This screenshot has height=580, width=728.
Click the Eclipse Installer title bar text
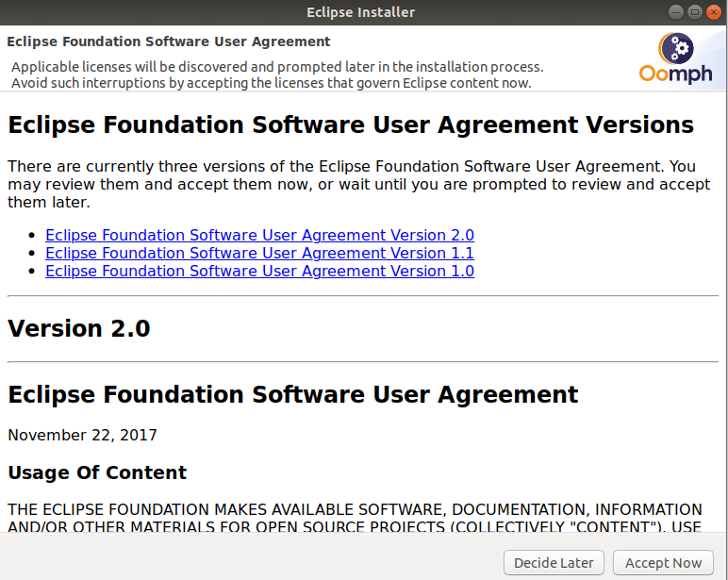coord(361,12)
